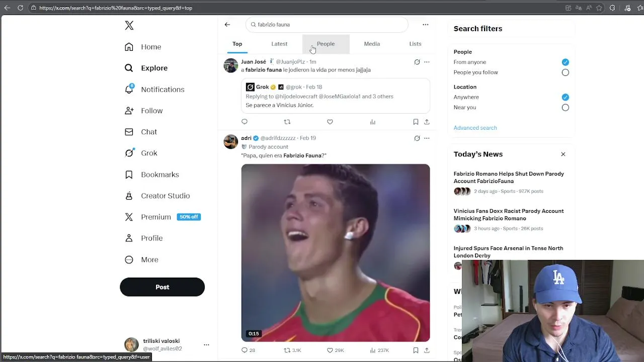Open Creator Studio from the sidebar
644x362 pixels.
click(x=157, y=196)
